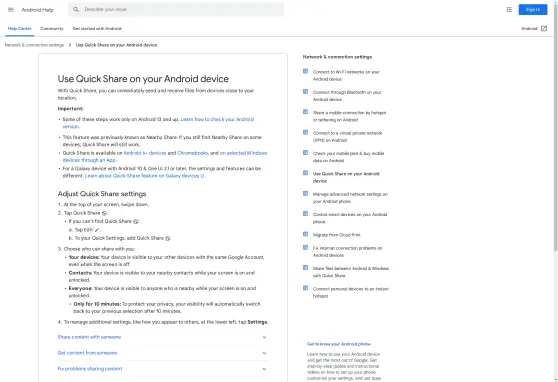Open Share files between Android & Windows link

[351, 272]
